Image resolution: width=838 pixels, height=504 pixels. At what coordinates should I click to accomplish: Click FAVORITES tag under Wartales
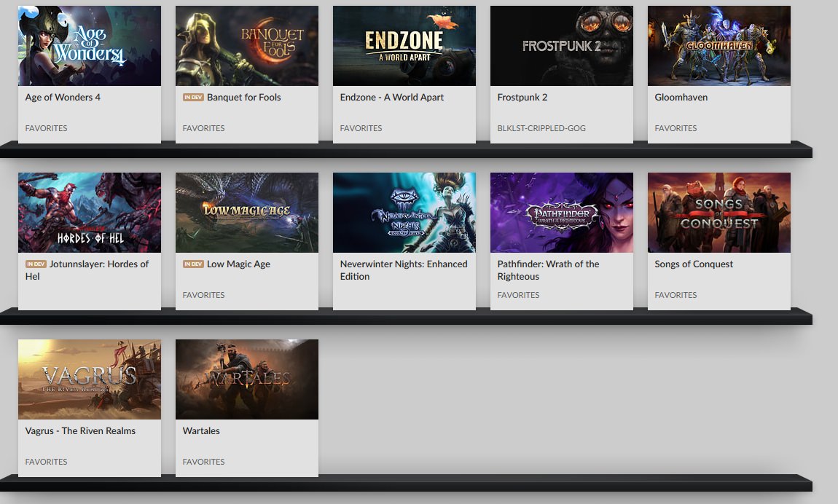click(203, 461)
